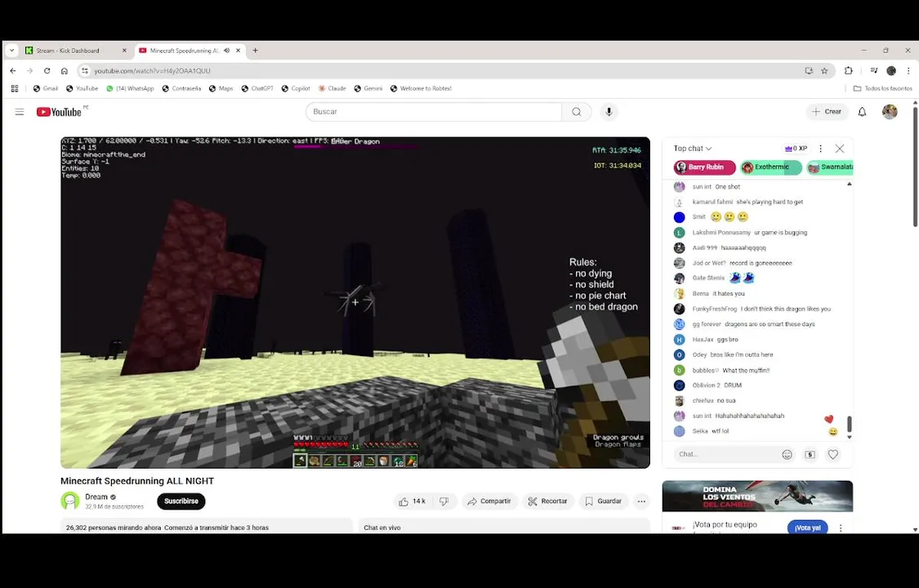This screenshot has width=919, height=588.
Task: Open the Dream channel name link
Action: tap(96, 497)
